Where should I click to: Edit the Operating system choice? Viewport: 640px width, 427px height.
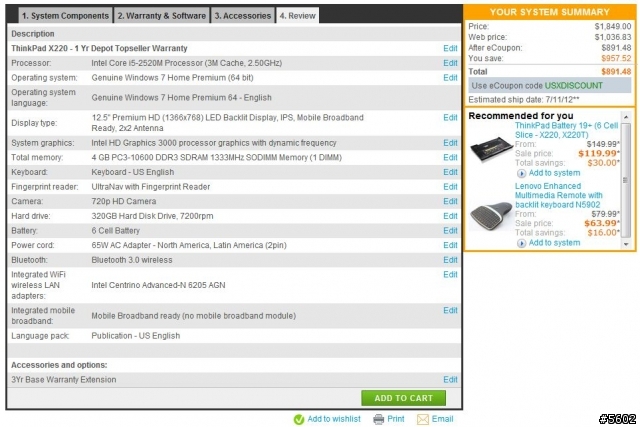(450, 78)
